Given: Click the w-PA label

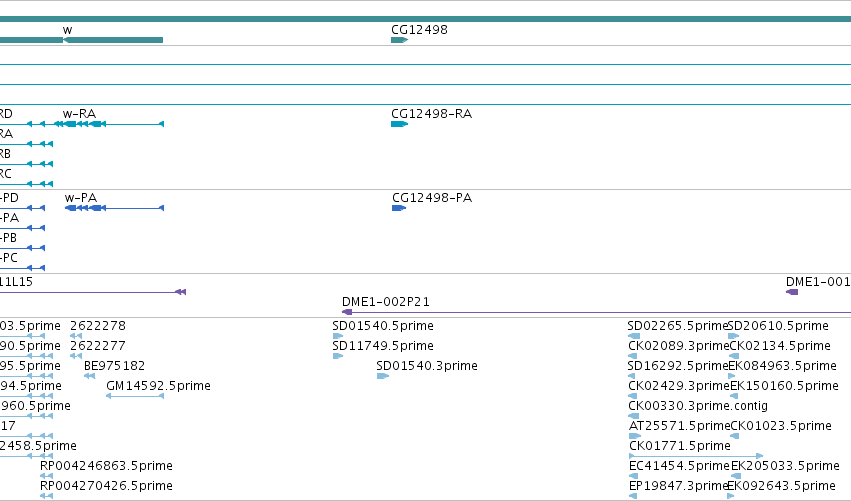Looking at the screenshot, I should (x=81, y=198).
